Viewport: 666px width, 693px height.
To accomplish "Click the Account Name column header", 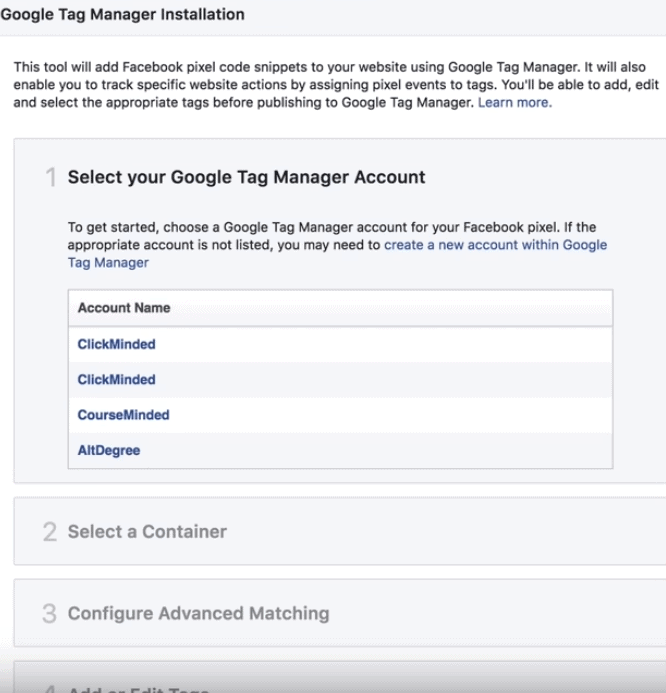I will (340, 308).
